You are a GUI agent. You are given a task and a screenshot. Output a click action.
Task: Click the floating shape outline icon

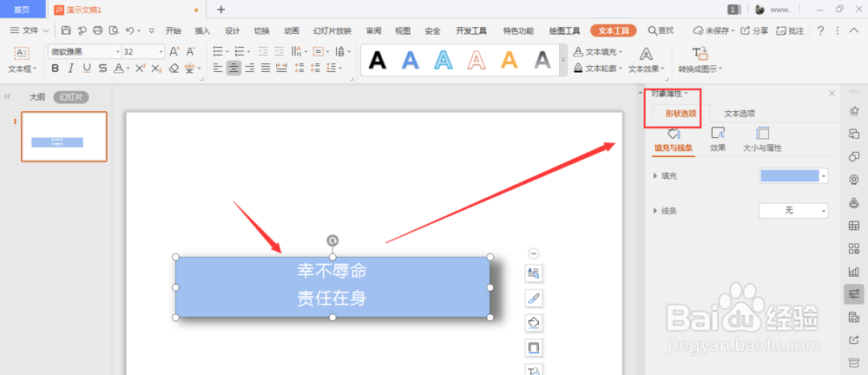coord(534,347)
